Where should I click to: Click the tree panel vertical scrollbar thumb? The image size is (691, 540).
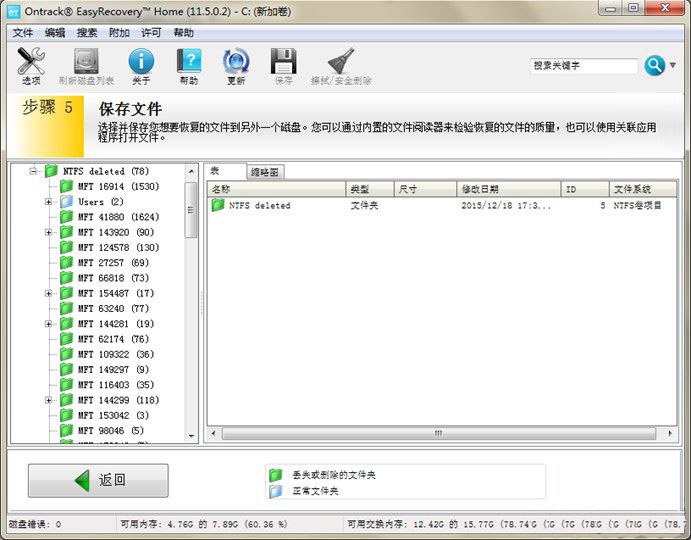(x=191, y=210)
